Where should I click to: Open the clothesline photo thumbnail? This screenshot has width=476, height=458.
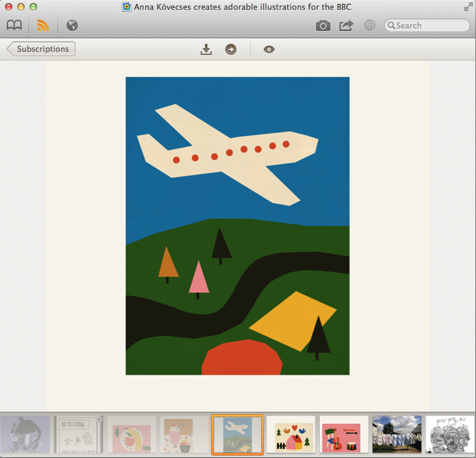[x=396, y=435]
